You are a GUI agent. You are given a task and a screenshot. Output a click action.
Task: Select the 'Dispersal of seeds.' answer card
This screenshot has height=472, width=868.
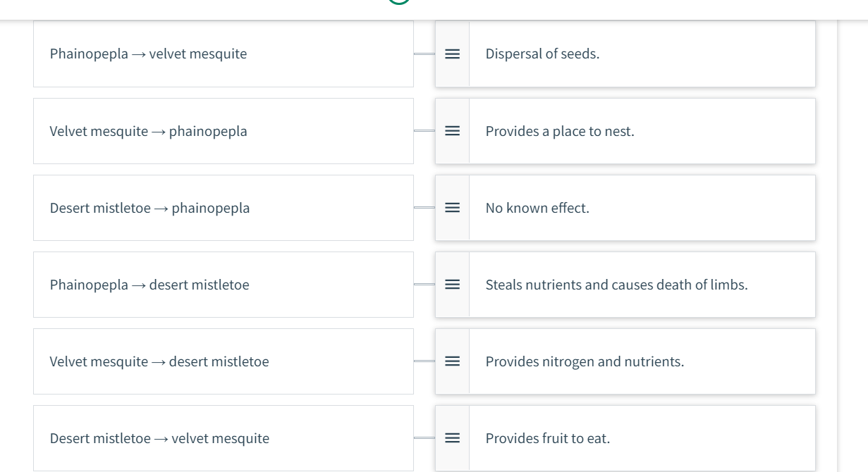(641, 54)
